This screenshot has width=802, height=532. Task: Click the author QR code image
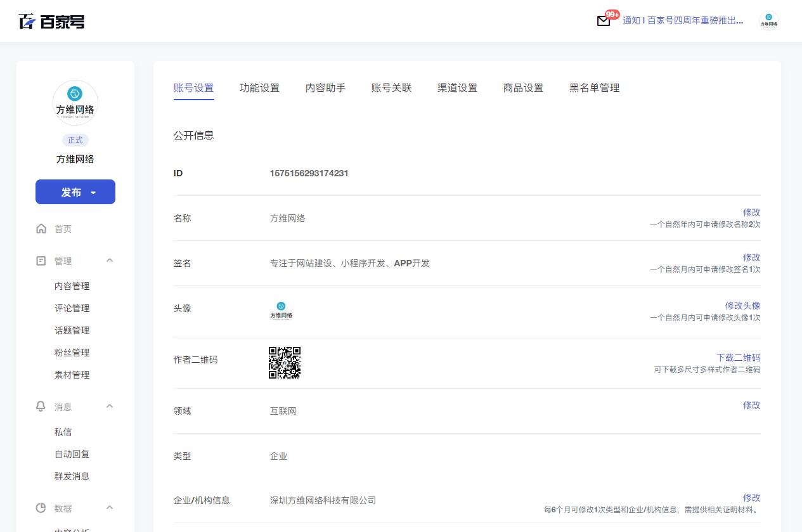[x=284, y=363]
